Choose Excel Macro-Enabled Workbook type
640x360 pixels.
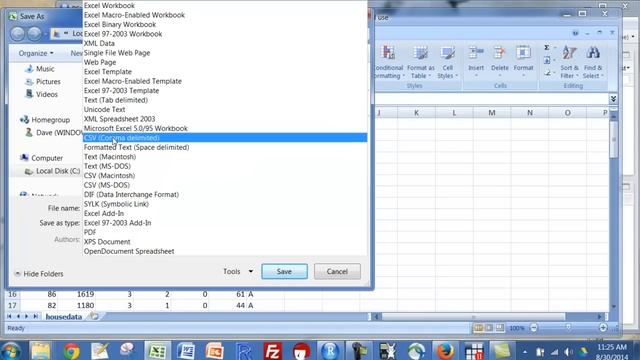pyautogui.click(x=225, y=15)
